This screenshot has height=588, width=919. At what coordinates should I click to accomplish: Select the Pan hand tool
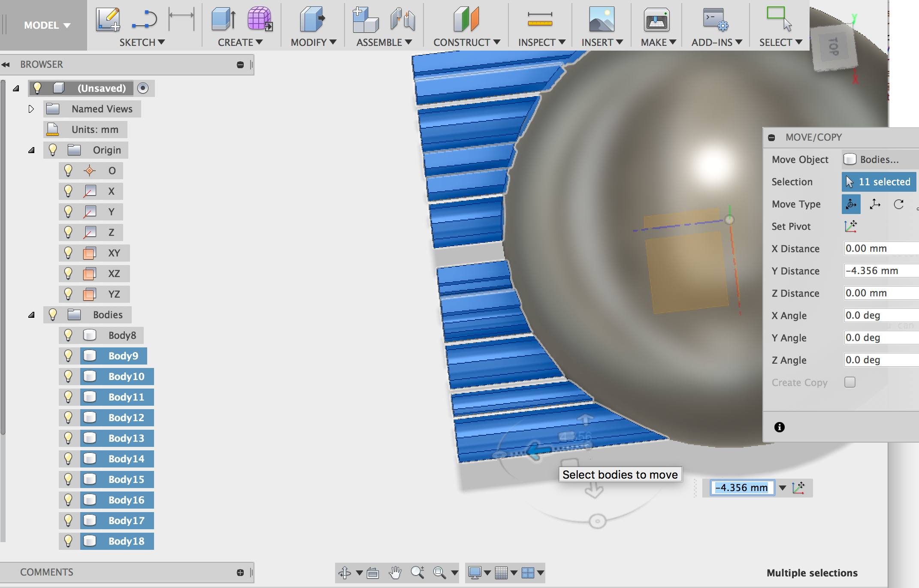[395, 573]
